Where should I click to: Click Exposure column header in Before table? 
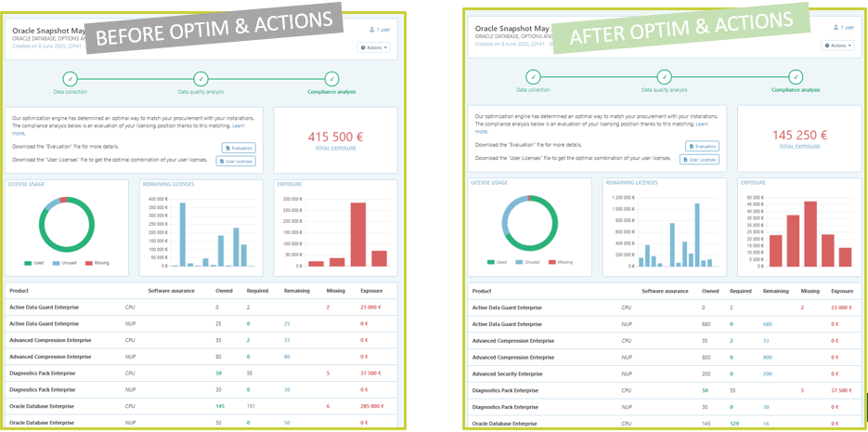point(371,291)
